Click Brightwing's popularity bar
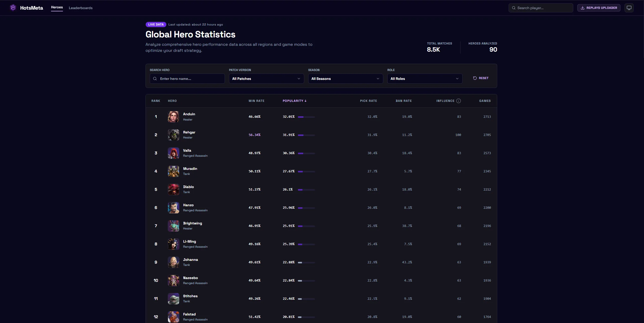 [x=306, y=226]
